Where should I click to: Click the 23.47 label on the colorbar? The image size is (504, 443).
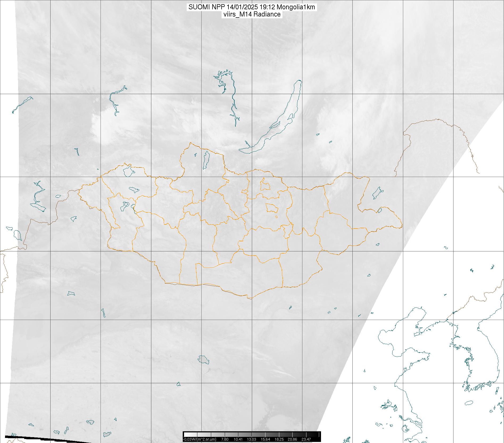306,439
